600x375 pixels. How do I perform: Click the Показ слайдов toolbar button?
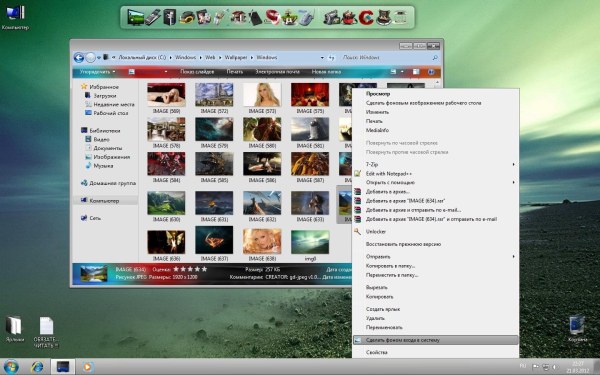(x=197, y=72)
